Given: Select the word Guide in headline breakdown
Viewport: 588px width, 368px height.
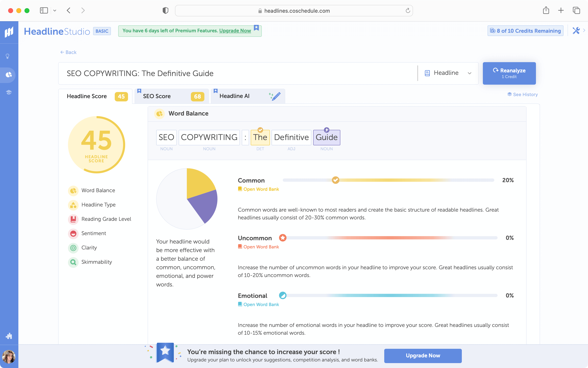Looking at the screenshot, I should (x=326, y=138).
